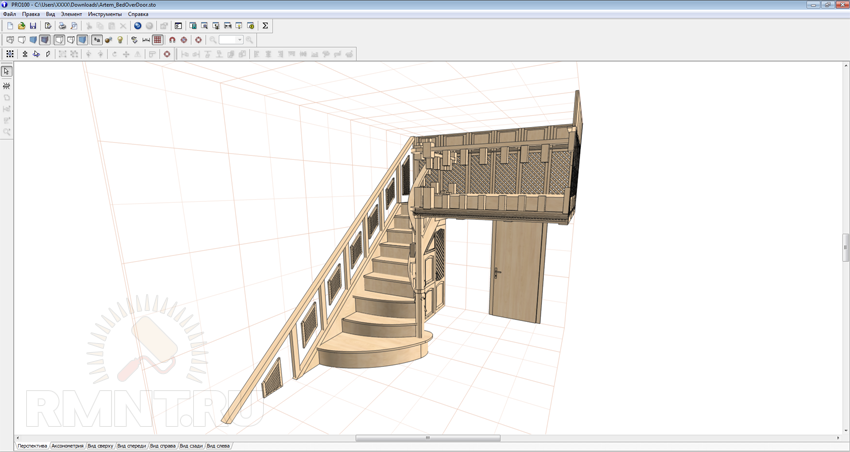Viewport: 850px width, 452px height.
Task: Open the zoom level dropdown
Action: coord(238,40)
